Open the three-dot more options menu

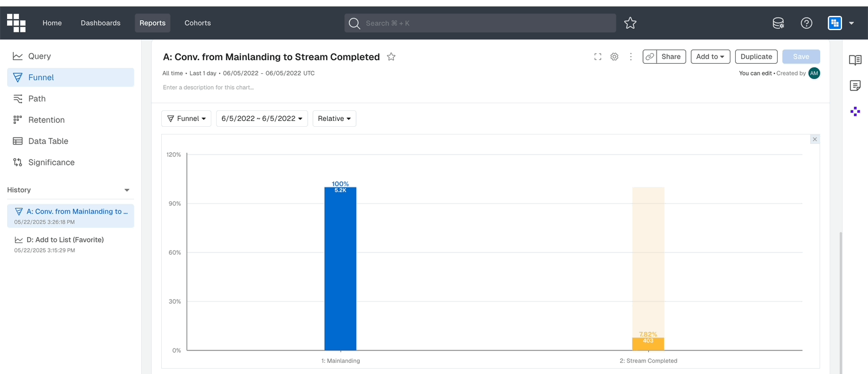(x=631, y=57)
